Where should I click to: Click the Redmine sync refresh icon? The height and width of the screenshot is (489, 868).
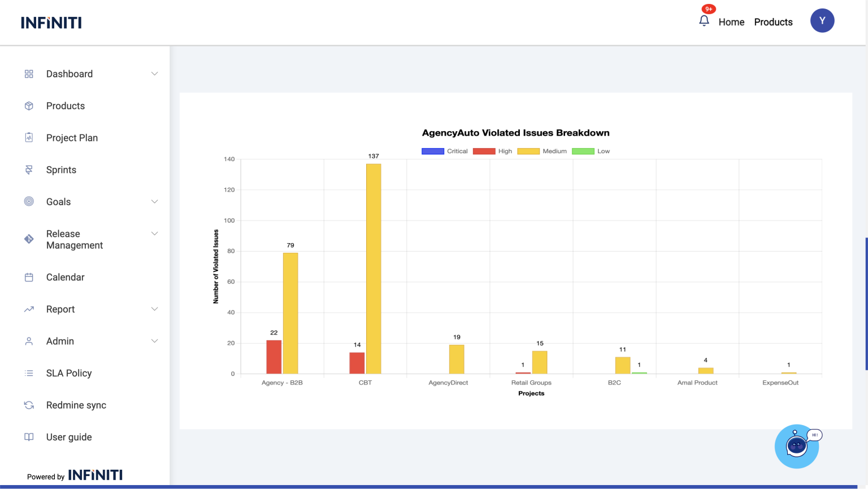pyautogui.click(x=29, y=405)
